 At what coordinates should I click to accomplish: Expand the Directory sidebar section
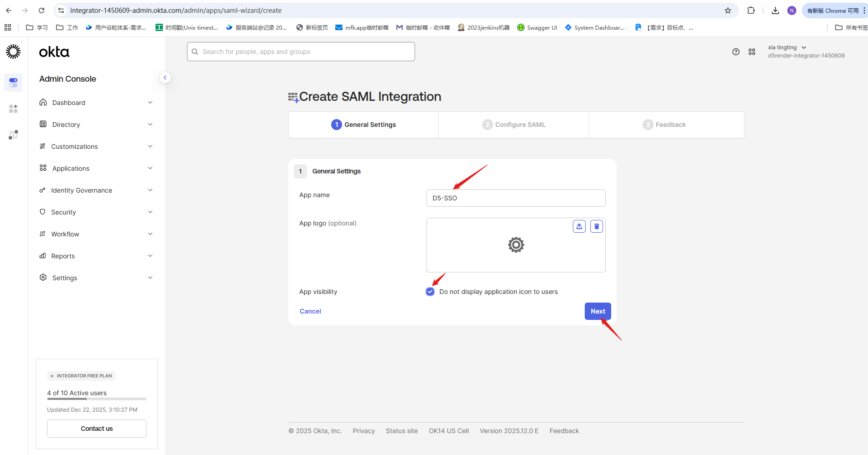[96, 125]
